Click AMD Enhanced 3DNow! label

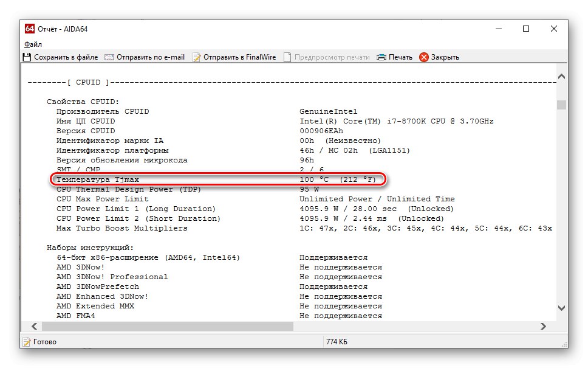[x=103, y=297]
